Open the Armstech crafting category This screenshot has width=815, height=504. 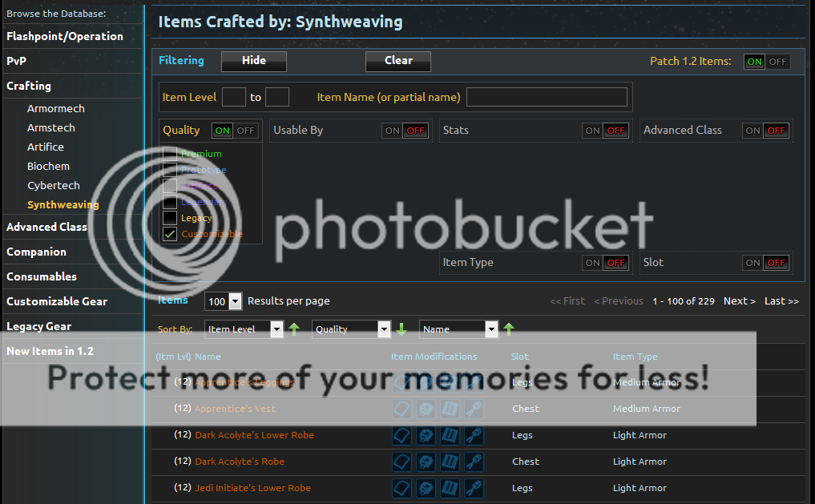[51, 128]
